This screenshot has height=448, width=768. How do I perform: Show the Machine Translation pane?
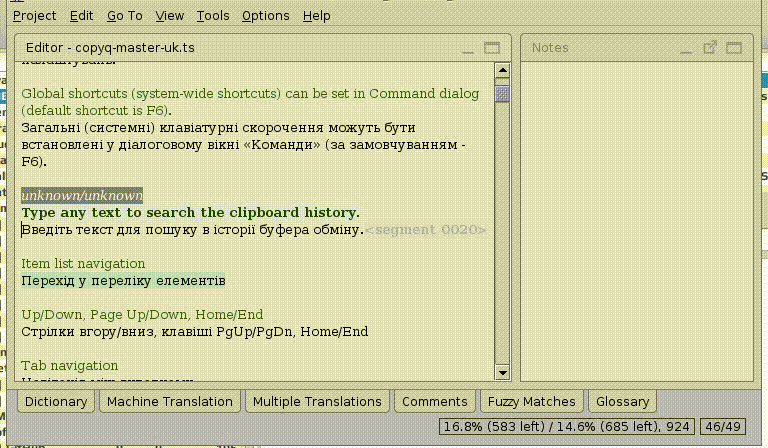(x=169, y=402)
